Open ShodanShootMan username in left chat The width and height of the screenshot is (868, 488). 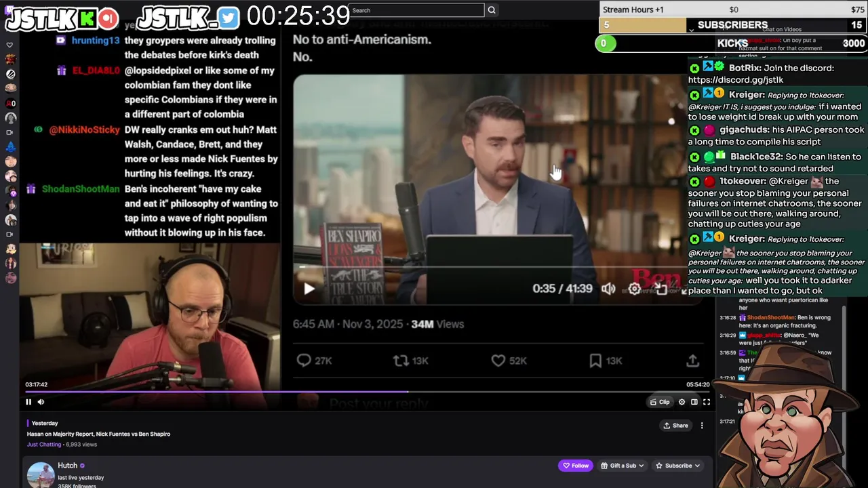coord(81,189)
